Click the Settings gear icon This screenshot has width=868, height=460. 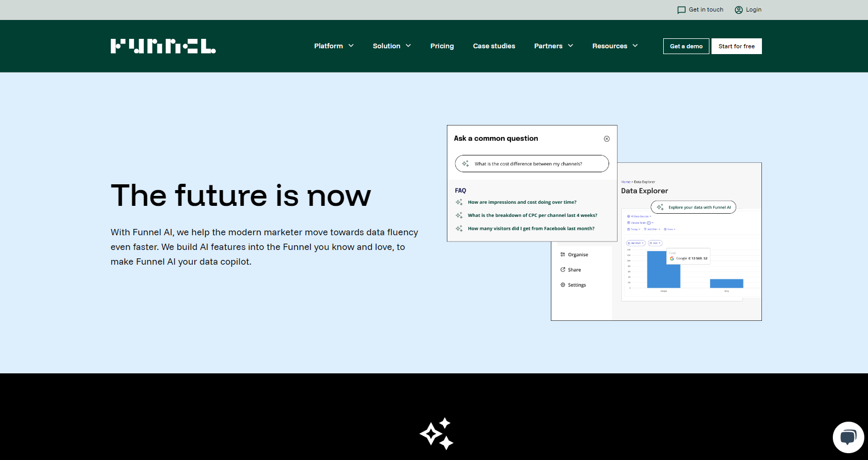click(x=563, y=285)
